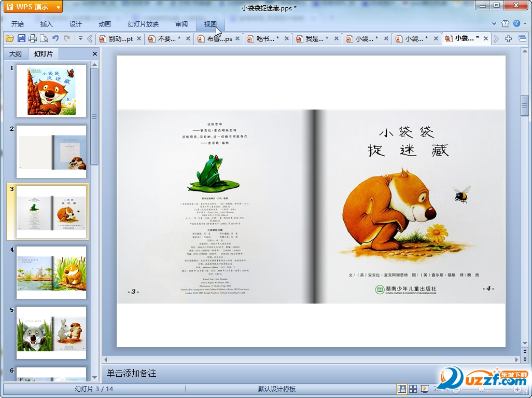This screenshot has height=398, width=532.
Task: Switch to the 大纲 outline pane tab
Action: pos(16,53)
